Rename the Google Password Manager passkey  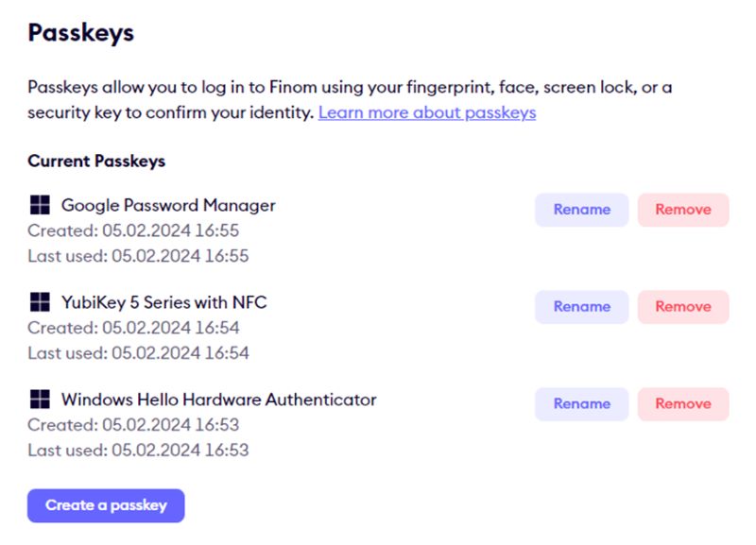pyautogui.click(x=581, y=210)
